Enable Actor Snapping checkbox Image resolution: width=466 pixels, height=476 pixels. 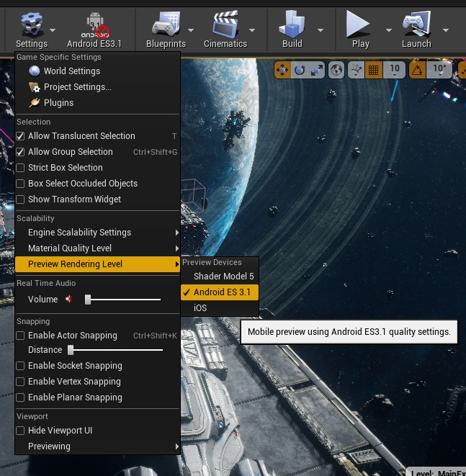(x=21, y=336)
